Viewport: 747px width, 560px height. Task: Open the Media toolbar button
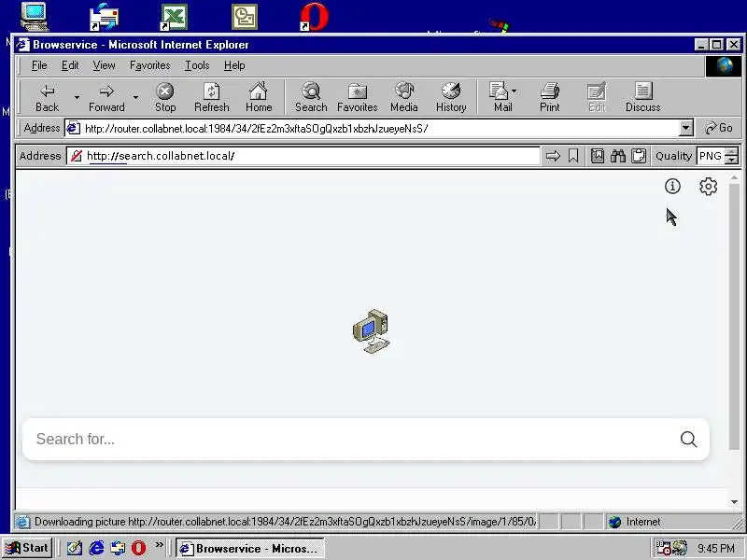pyautogui.click(x=403, y=98)
